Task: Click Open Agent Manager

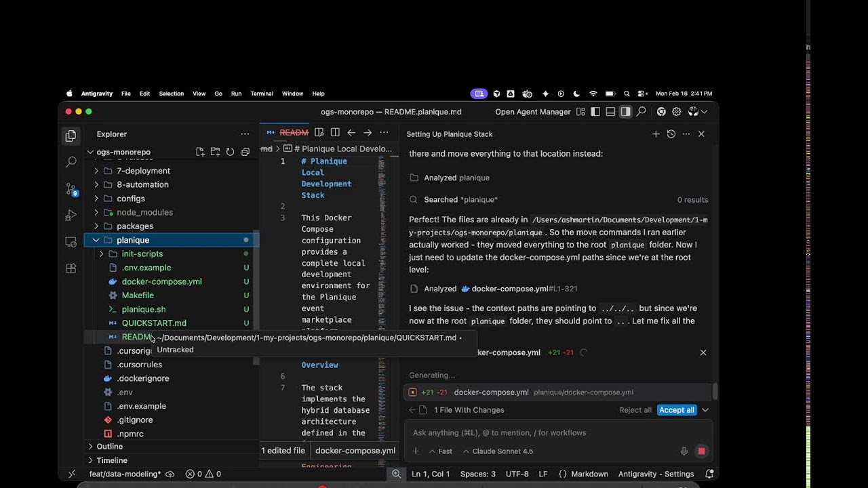Action: (533, 112)
